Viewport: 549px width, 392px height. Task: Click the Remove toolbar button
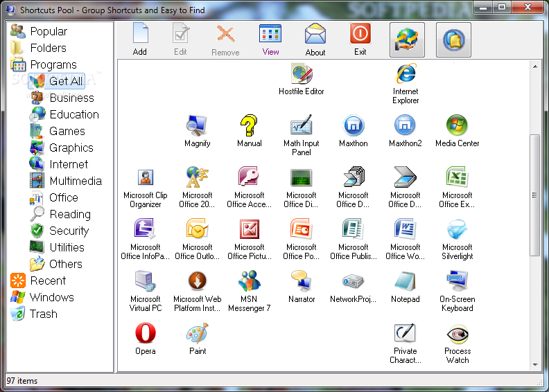click(225, 39)
